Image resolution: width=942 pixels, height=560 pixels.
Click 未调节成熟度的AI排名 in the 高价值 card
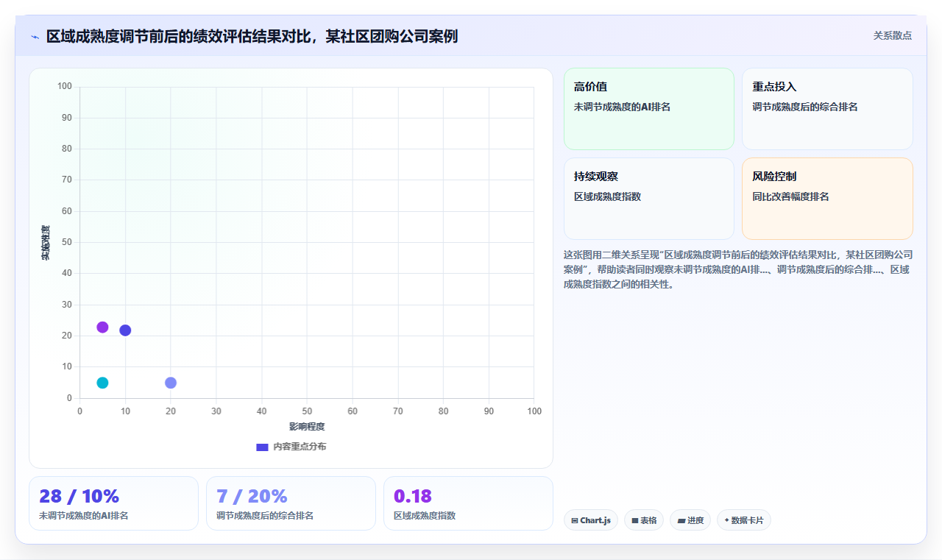coord(622,107)
